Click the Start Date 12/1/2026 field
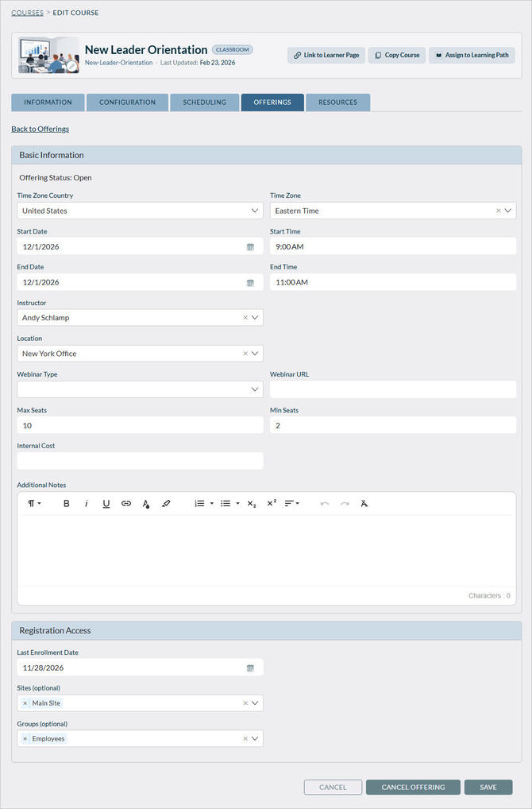This screenshot has width=532, height=809. click(141, 246)
